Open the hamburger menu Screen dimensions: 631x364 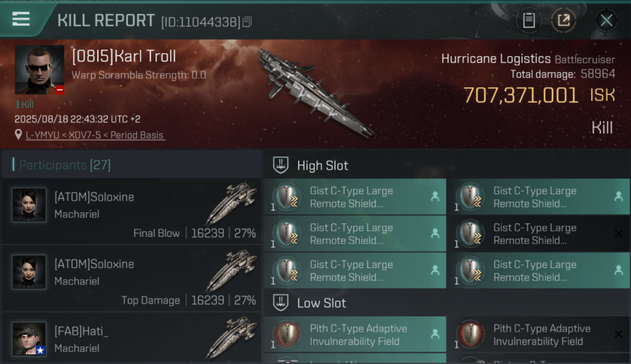(x=21, y=19)
